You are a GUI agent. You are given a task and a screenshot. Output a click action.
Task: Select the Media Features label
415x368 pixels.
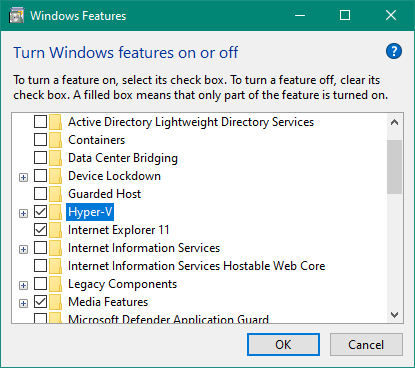coord(108,302)
